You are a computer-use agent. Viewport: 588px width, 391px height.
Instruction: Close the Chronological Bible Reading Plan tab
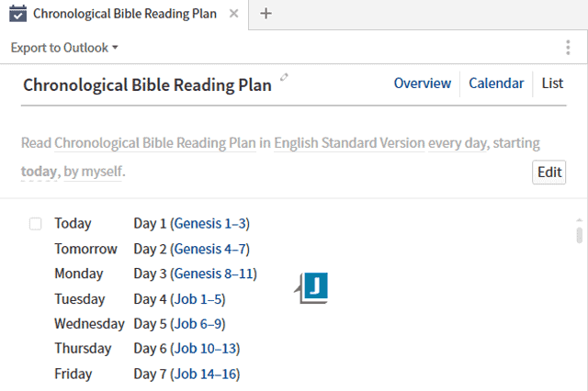pos(233,14)
